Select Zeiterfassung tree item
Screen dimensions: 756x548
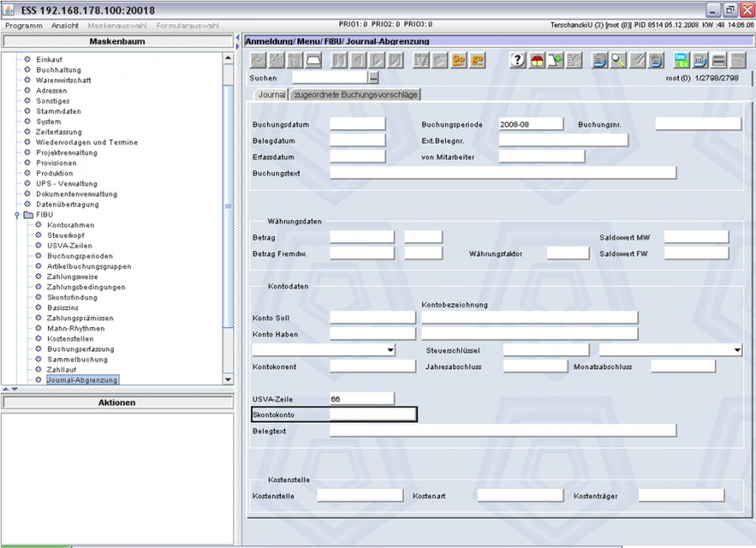(59, 132)
